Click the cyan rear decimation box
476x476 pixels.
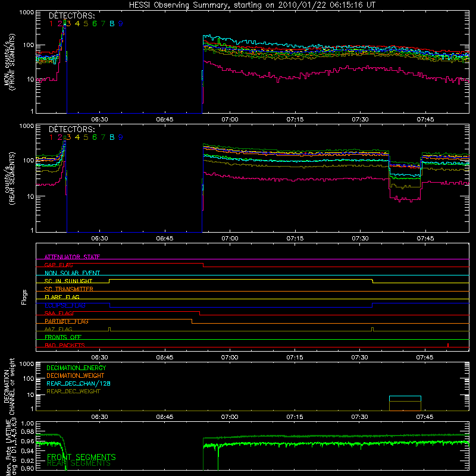(x=405, y=399)
